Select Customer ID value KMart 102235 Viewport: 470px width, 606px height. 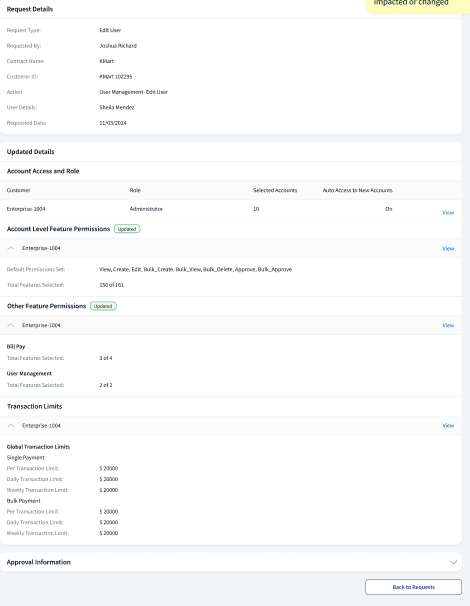pyautogui.click(x=116, y=77)
